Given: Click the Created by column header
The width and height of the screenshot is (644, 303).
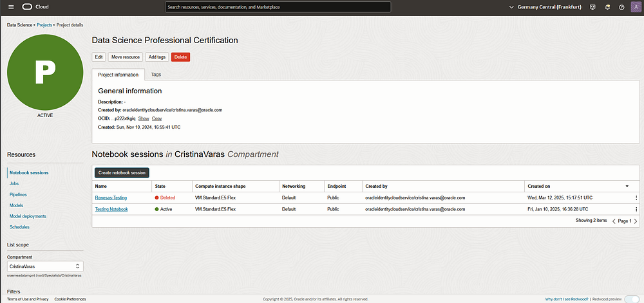Looking at the screenshot, I should click(x=376, y=186).
